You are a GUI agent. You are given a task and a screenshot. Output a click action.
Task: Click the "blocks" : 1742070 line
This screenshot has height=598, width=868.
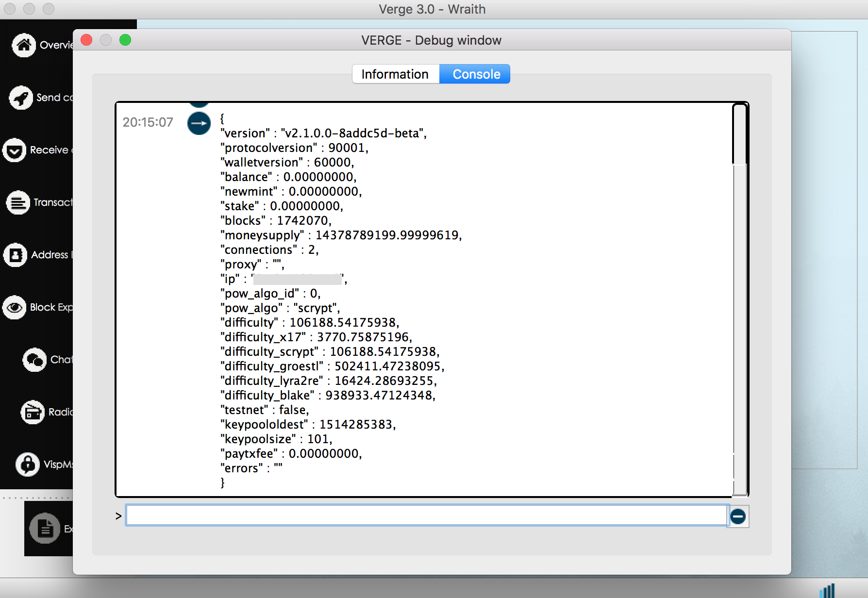(276, 220)
